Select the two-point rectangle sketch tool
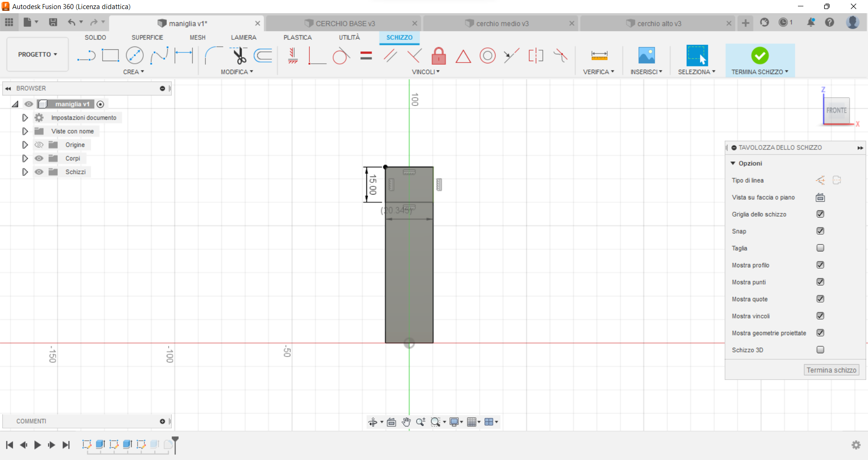Viewport: 868px width, 460px height. coord(110,56)
